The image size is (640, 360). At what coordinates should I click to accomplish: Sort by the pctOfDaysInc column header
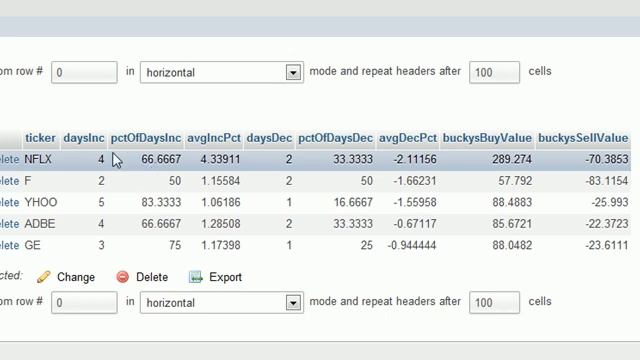[x=146, y=138]
